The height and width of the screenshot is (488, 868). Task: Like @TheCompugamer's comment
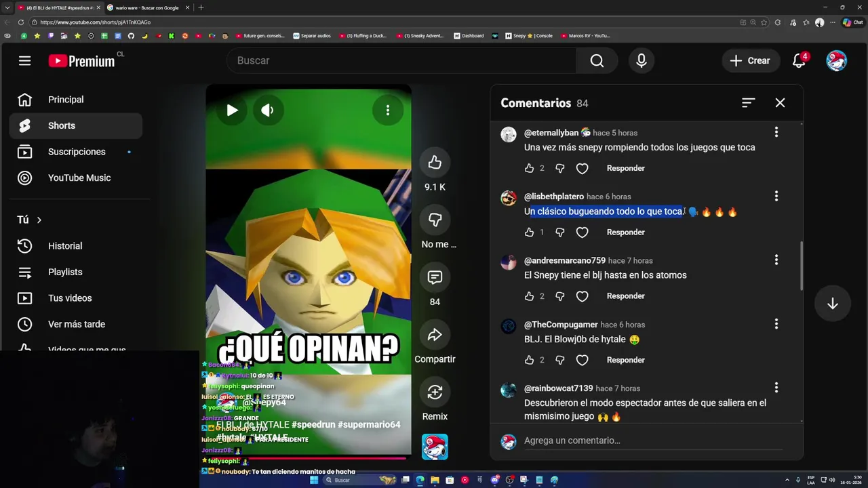[529, 360]
